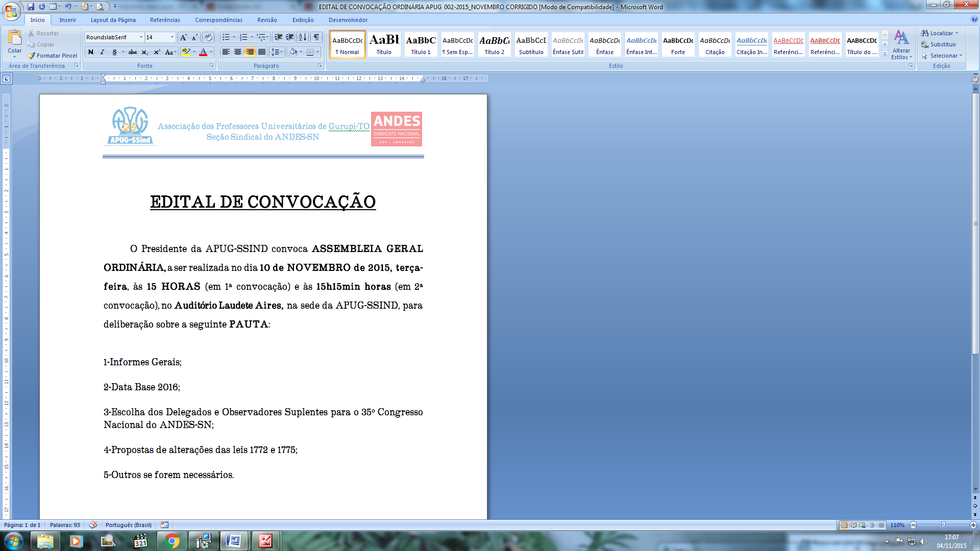Toggle paragraph marks with ¶ button

coord(315,37)
